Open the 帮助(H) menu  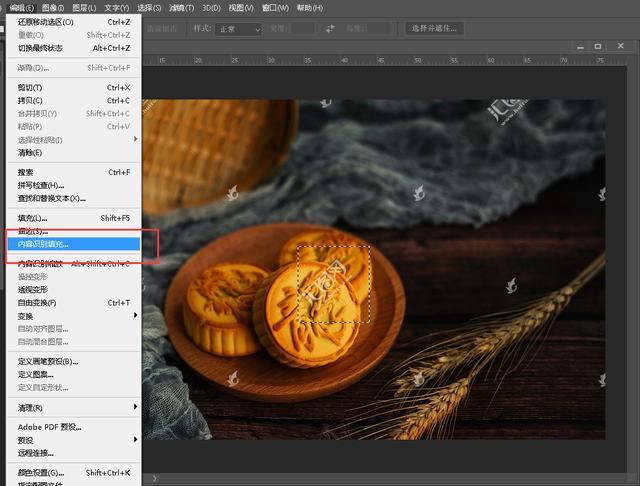pyautogui.click(x=310, y=8)
